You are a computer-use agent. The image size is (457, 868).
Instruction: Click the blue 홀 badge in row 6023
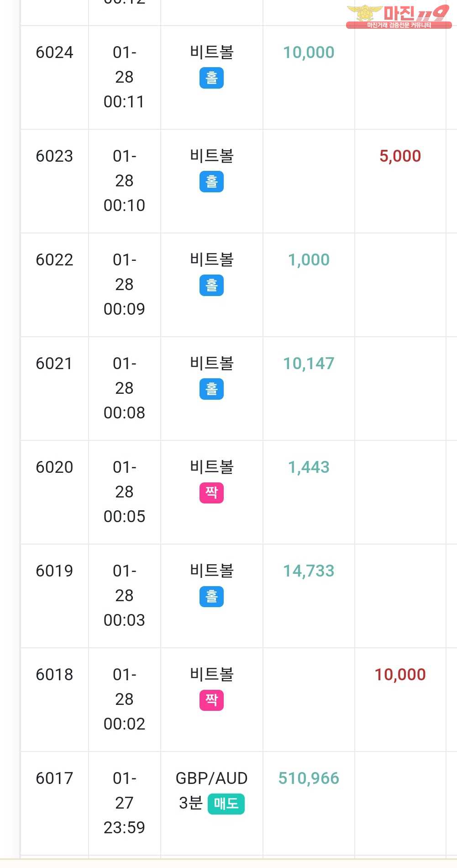click(211, 181)
